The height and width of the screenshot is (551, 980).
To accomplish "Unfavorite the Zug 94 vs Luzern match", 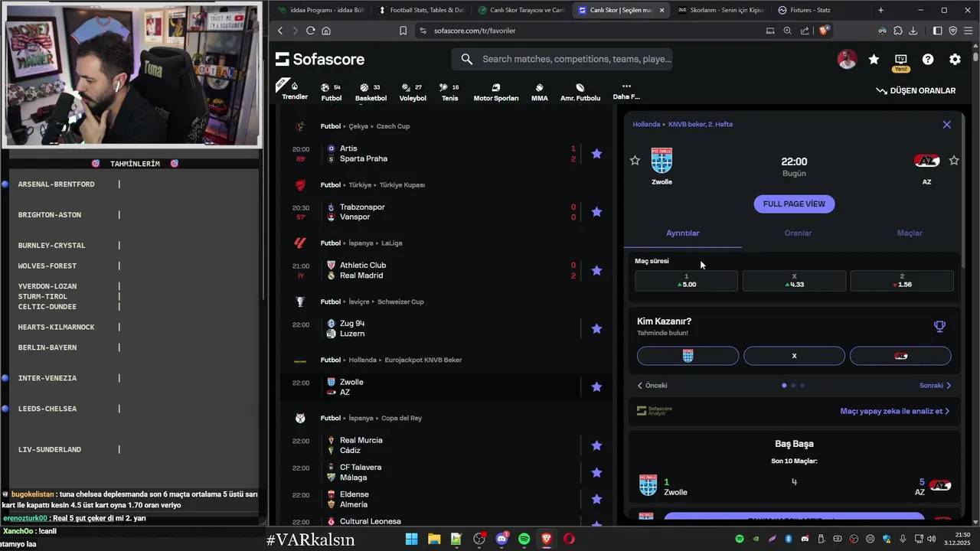I will [x=596, y=328].
